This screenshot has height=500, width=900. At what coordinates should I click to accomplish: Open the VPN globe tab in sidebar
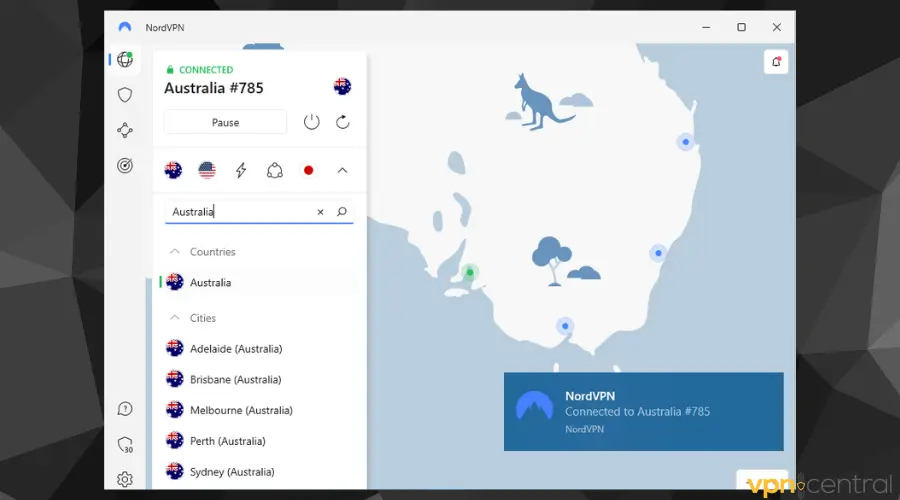[125, 59]
